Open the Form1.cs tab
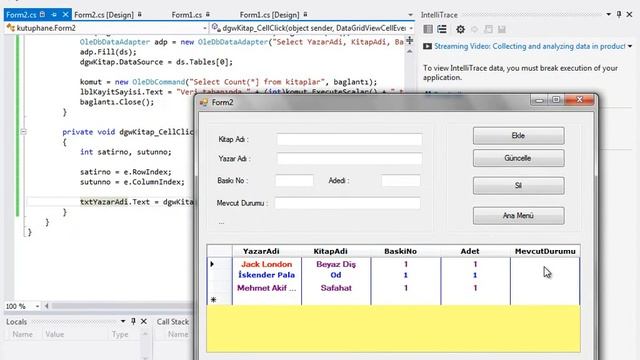This screenshot has height=360, width=640. tap(187, 15)
